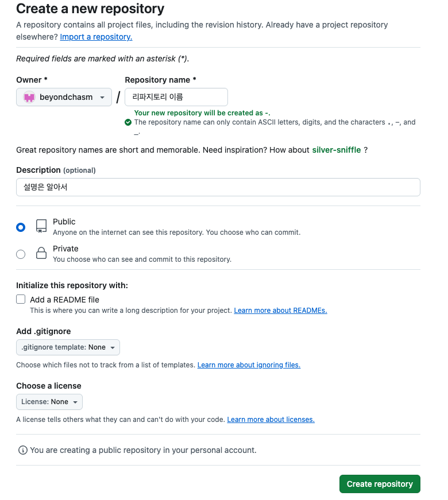Select the Private radio button
The image size is (448, 500).
21,254
